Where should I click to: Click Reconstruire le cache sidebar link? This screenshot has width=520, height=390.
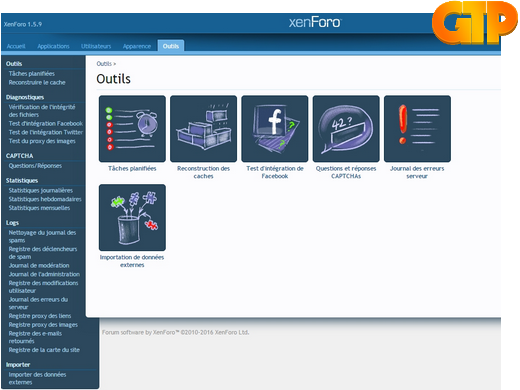click(37, 82)
